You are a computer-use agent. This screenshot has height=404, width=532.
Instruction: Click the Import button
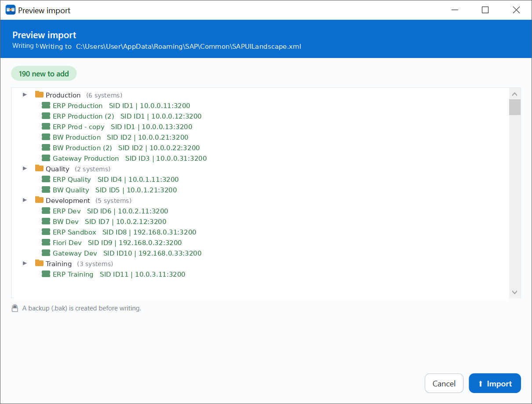[495, 383]
